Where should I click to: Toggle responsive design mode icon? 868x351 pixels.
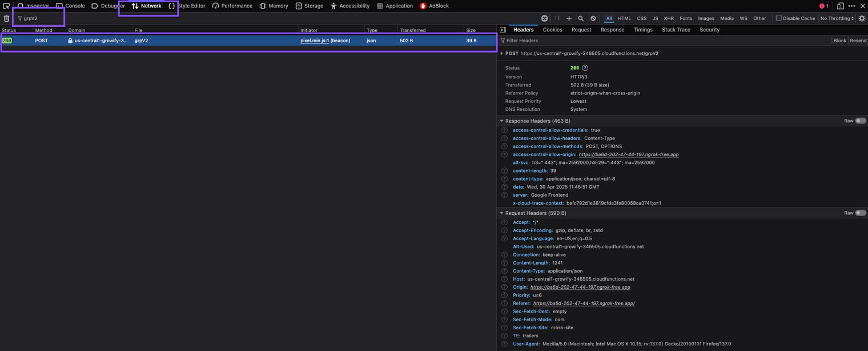(840, 6)
